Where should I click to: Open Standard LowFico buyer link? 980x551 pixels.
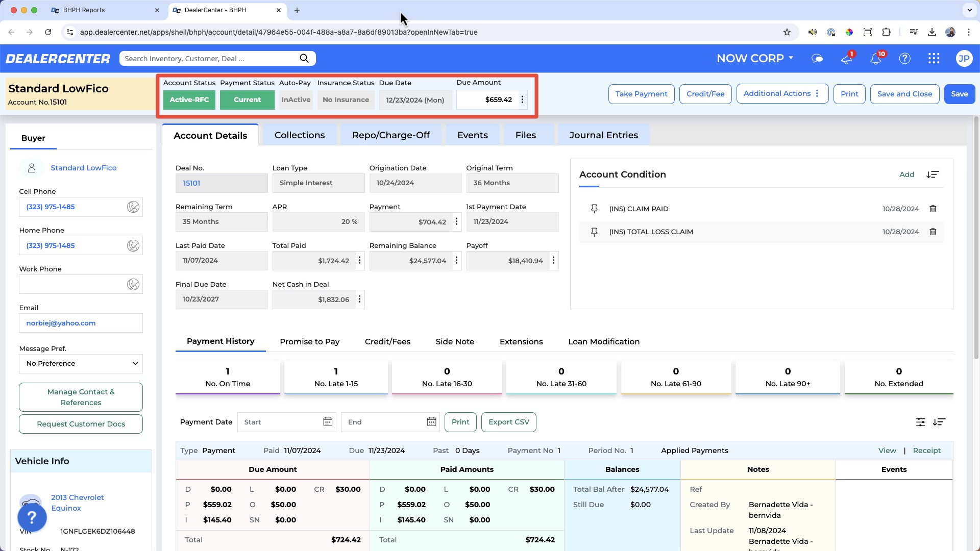coord(84,168)
